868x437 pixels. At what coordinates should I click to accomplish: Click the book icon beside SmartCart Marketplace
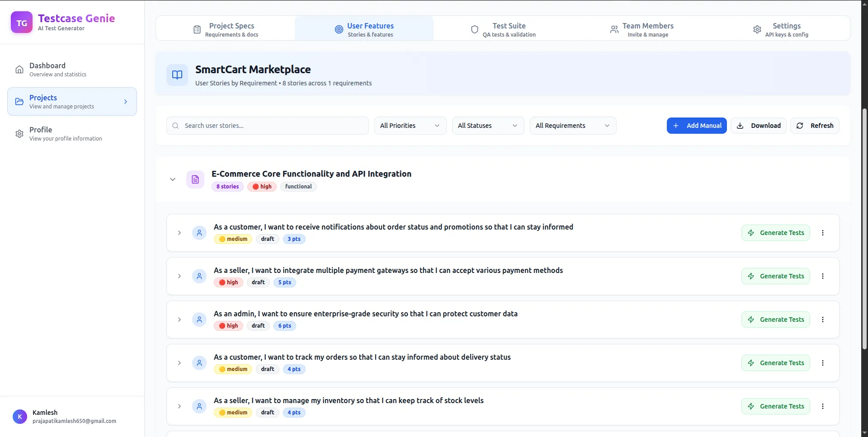[177, 75]
